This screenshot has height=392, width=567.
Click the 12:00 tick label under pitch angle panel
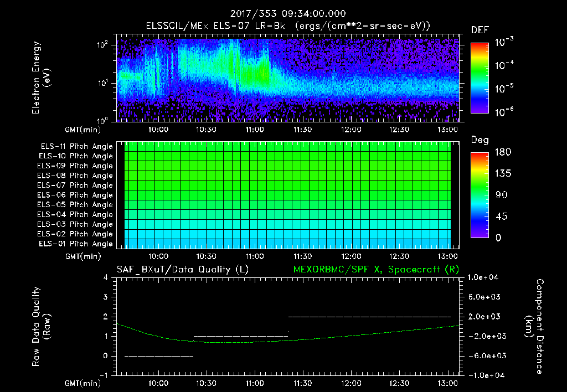click(x=351, y=256)
